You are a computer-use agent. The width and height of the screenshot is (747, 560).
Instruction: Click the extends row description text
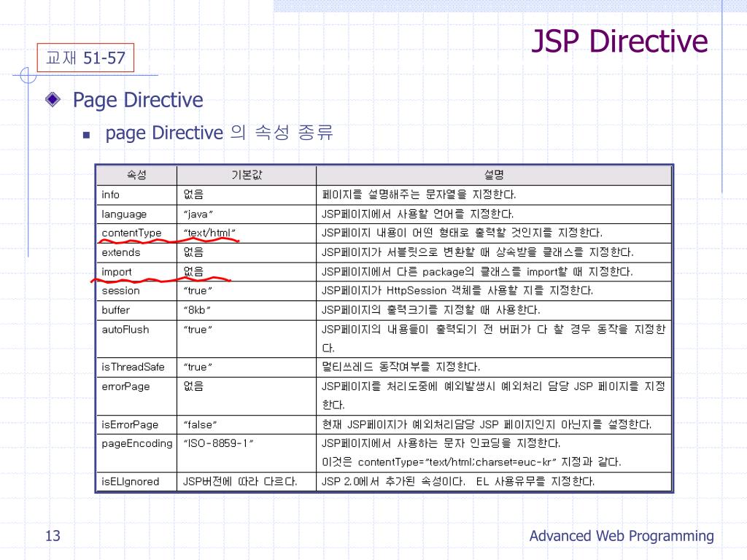[x=477, y=252]
